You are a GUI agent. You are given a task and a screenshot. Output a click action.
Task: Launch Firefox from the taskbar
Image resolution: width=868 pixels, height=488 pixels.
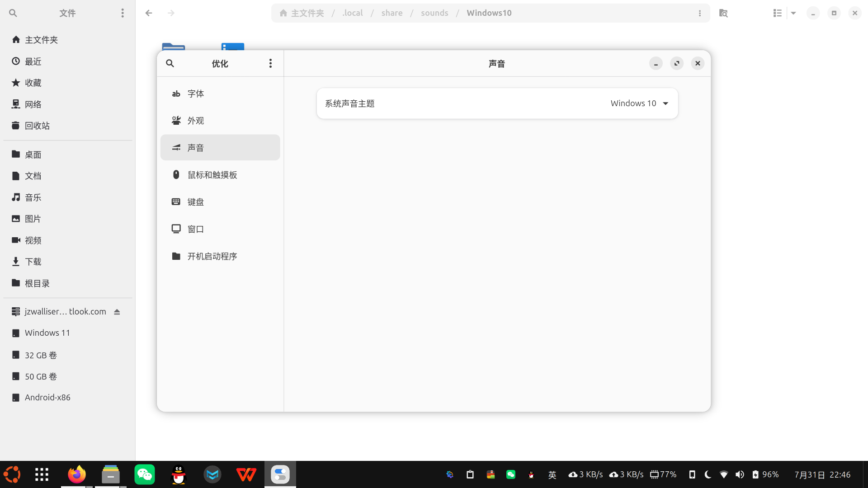click(x=77, y=474)
